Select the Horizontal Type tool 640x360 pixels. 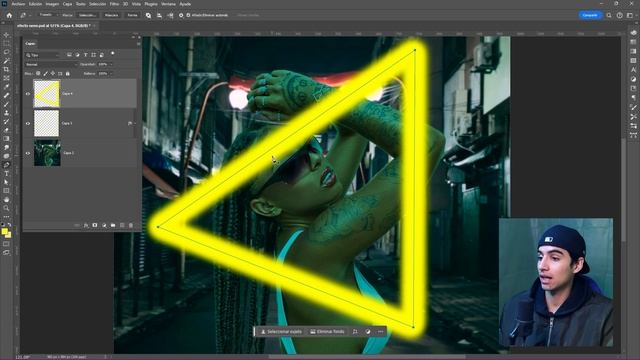point(6,173)
